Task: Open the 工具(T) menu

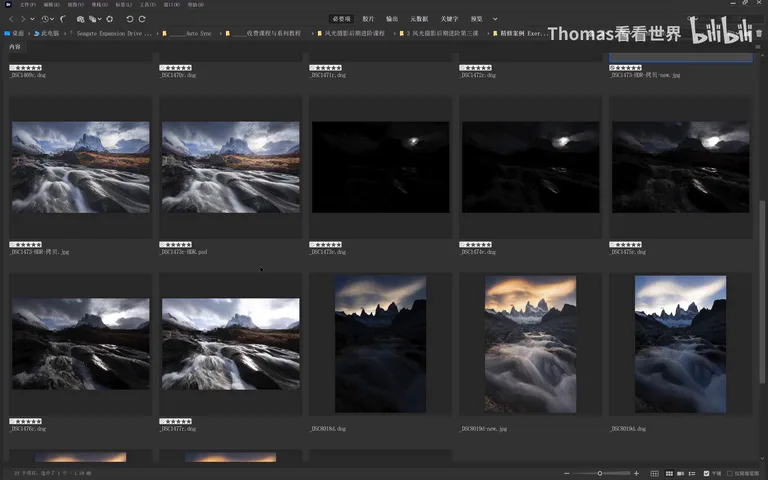Action: [x=147, y=4]
